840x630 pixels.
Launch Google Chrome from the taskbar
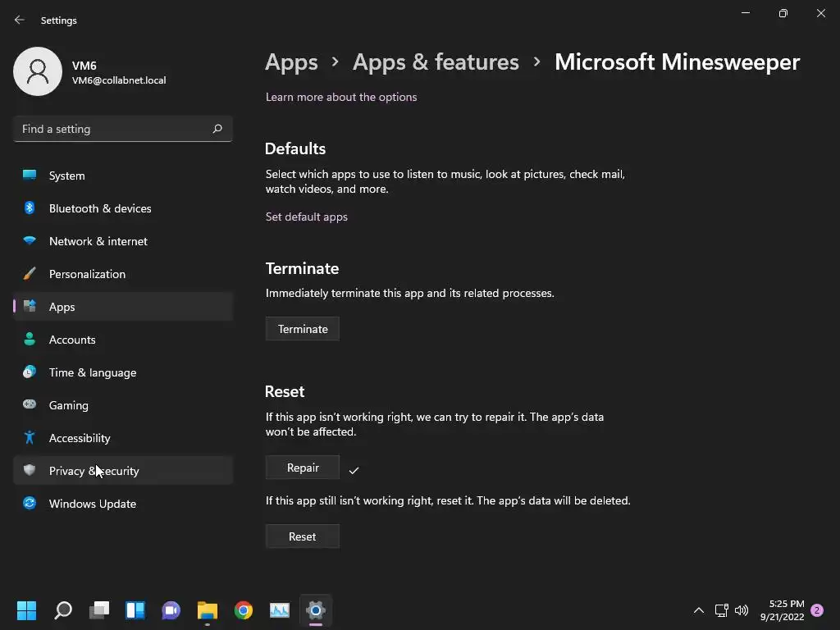click(243, 610)
